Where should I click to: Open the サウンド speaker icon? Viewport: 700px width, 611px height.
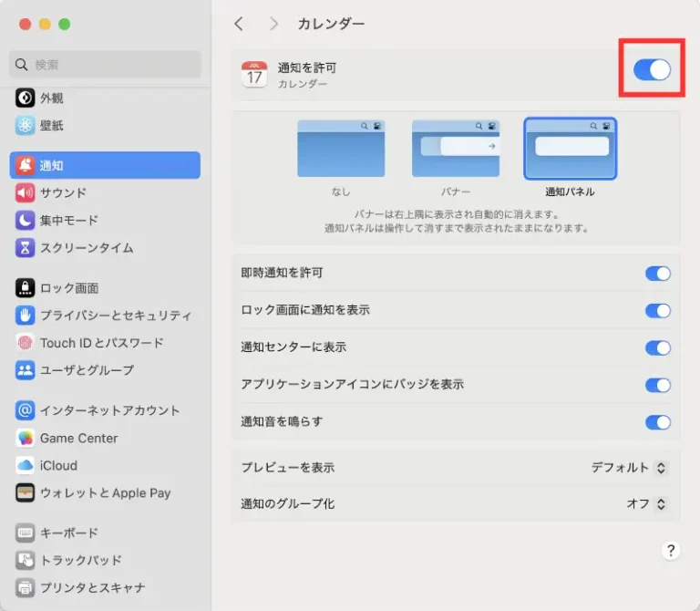(25, 193)
